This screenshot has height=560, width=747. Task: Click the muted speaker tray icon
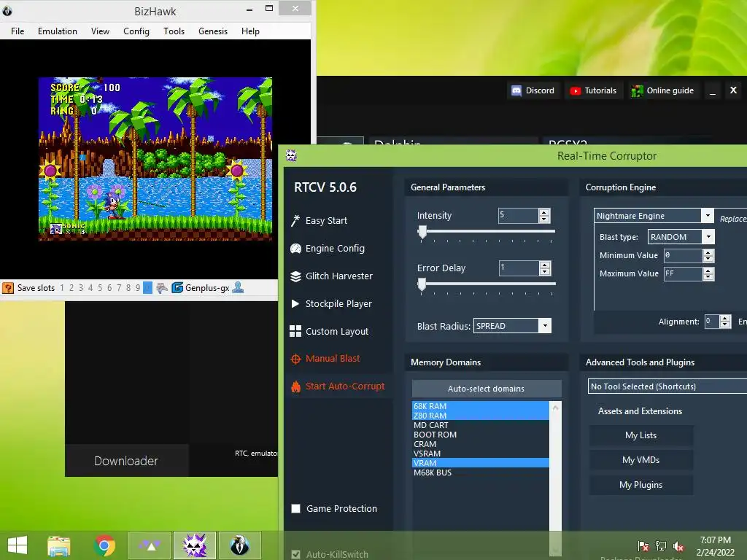(x=678, y=546)
